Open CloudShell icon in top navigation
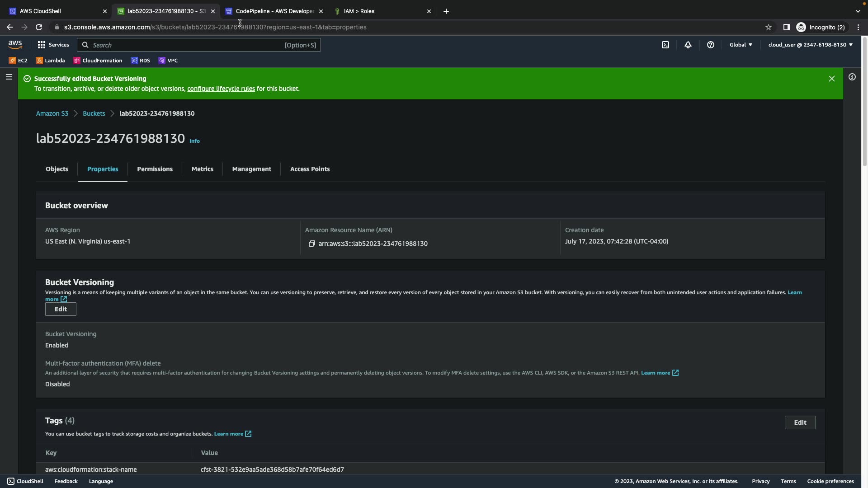Viewport: 868px width, 488px height. [665, 45]
